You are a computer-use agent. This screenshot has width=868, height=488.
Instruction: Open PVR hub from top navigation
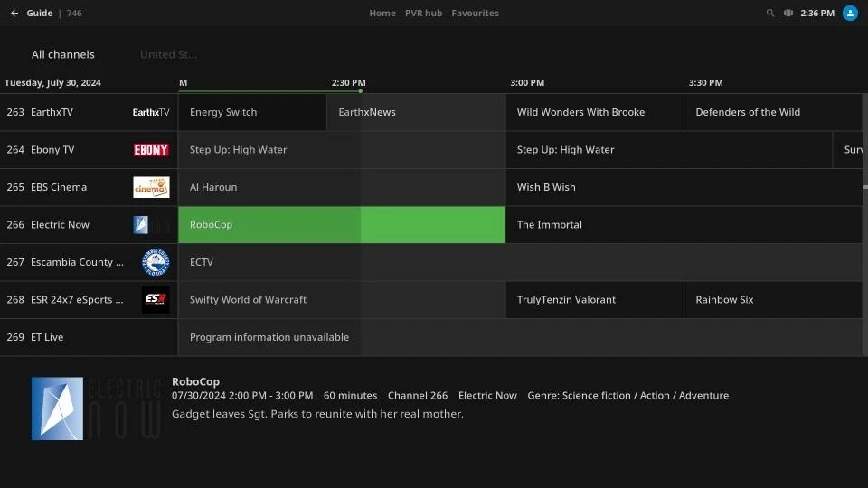click(x=423, y=14)
